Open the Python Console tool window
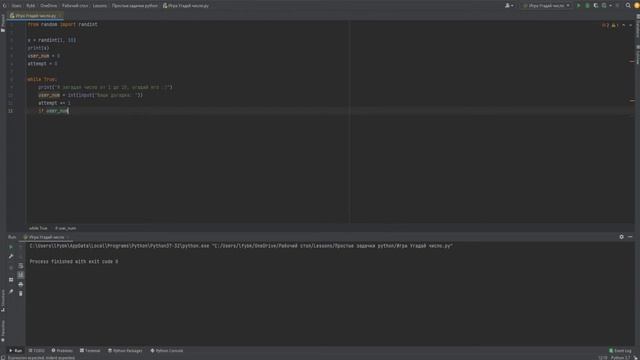This screenshot has height=360, width=640. 167,351
